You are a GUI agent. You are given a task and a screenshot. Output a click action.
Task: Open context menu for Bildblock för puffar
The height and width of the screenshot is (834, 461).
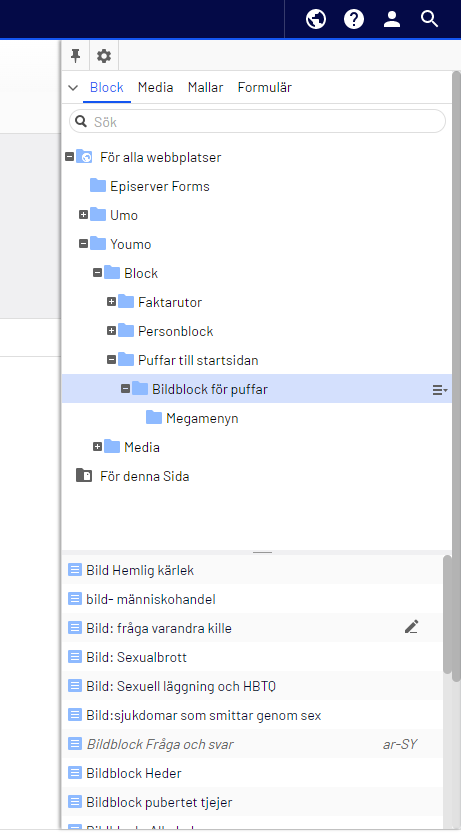pyautogui.click(x=440, y=390)
